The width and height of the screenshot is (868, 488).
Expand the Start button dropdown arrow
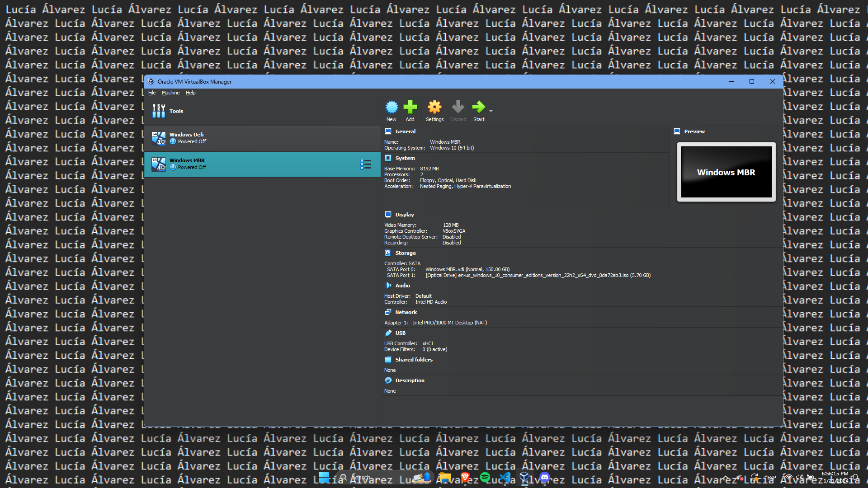point(491,111)
